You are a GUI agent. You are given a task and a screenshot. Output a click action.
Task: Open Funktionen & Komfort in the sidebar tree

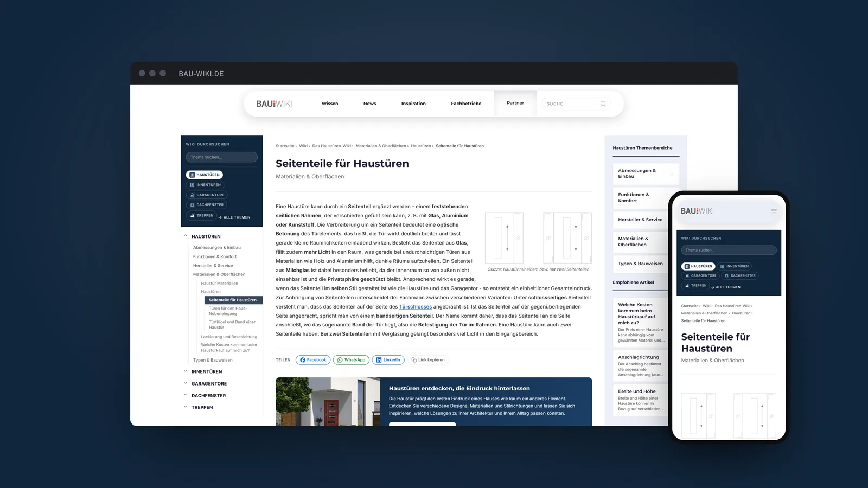point(215,257)
